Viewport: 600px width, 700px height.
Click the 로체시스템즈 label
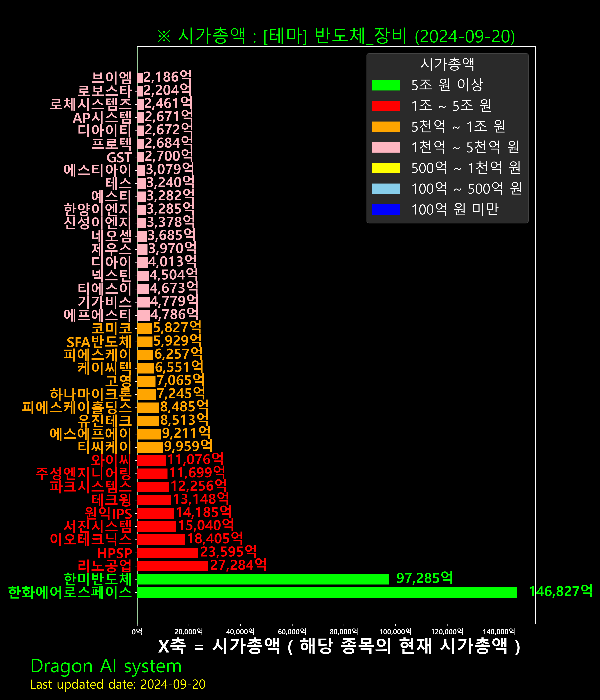pos(90,104)
